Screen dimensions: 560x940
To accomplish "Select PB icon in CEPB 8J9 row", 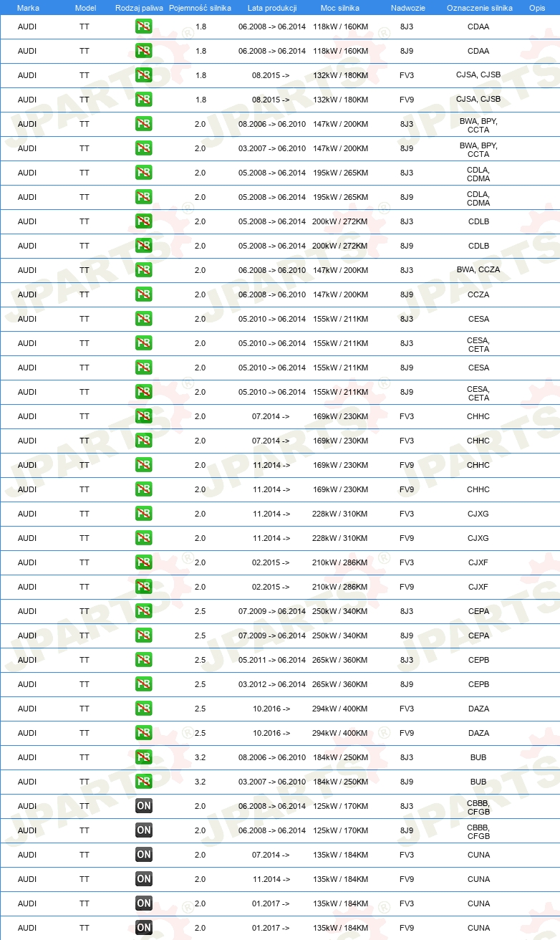I will (143, 684).
